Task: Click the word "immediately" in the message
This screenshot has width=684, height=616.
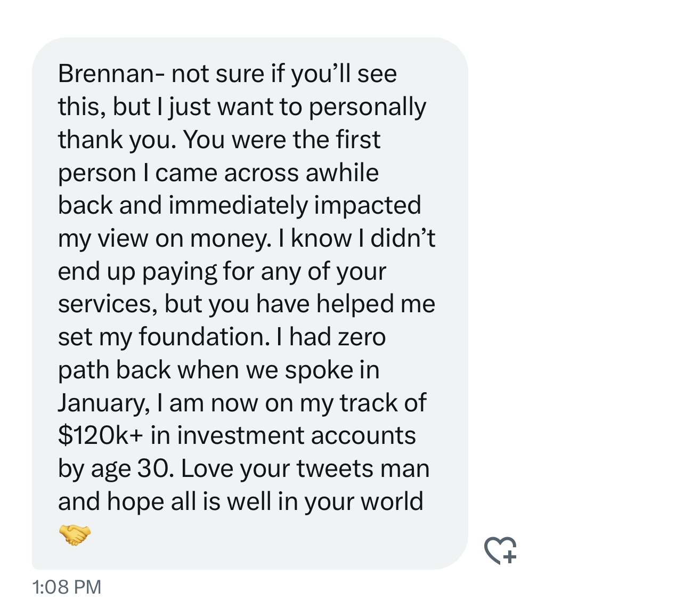Action: pyautogui.click(x=238, y=206)
